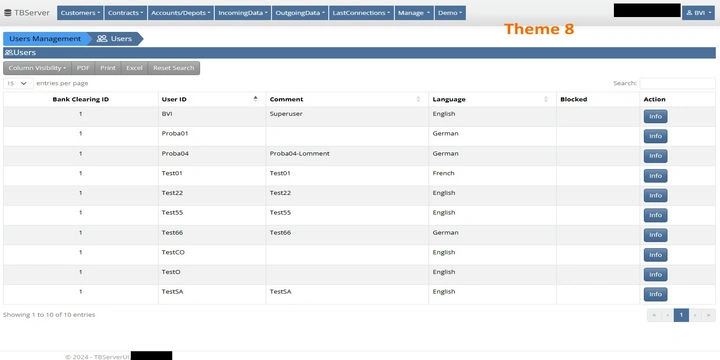Click the Bank Clearing ID column header
This screenshot has width=720, height=360.
(81, 99)
